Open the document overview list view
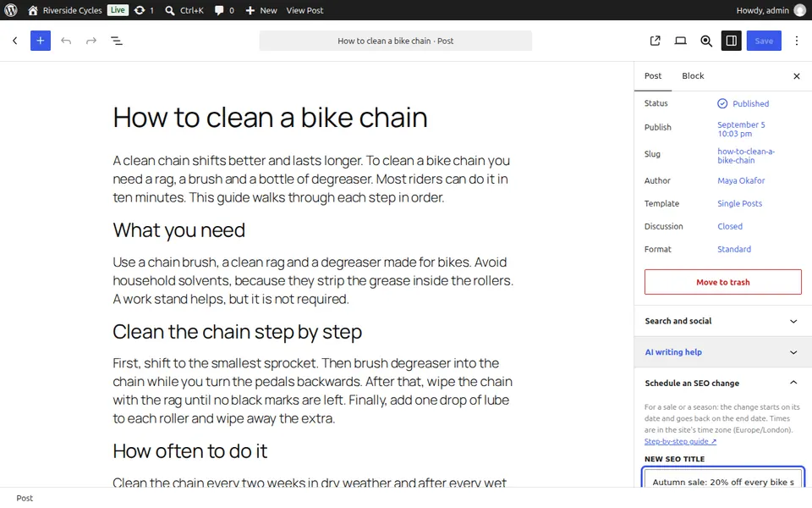Viewport: 812px width, 508px height. coord(117,41)
